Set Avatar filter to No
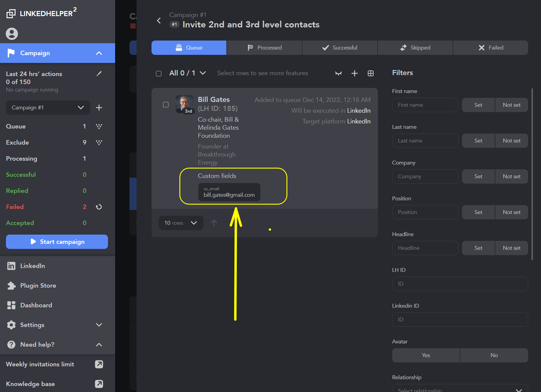This screenshot has width=541, height=392. (494, 355)
